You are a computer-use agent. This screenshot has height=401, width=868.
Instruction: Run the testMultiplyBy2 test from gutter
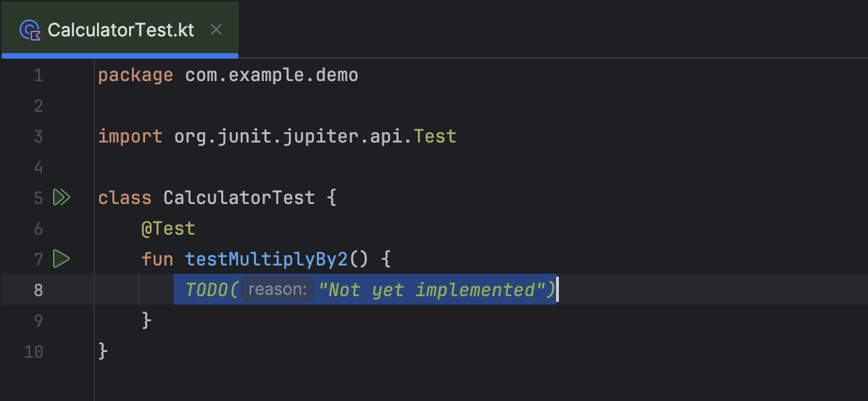[61, 259]
